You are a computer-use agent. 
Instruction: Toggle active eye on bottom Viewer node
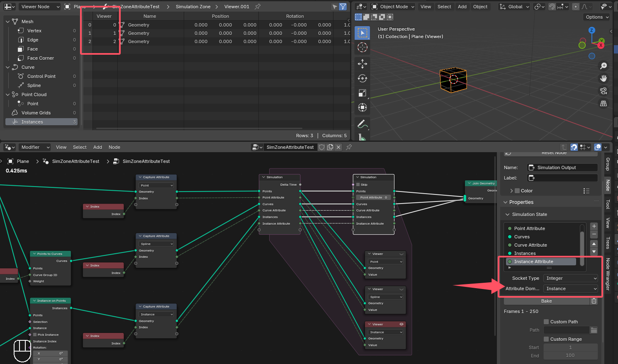pyautogui.click(x=401, y=324)
